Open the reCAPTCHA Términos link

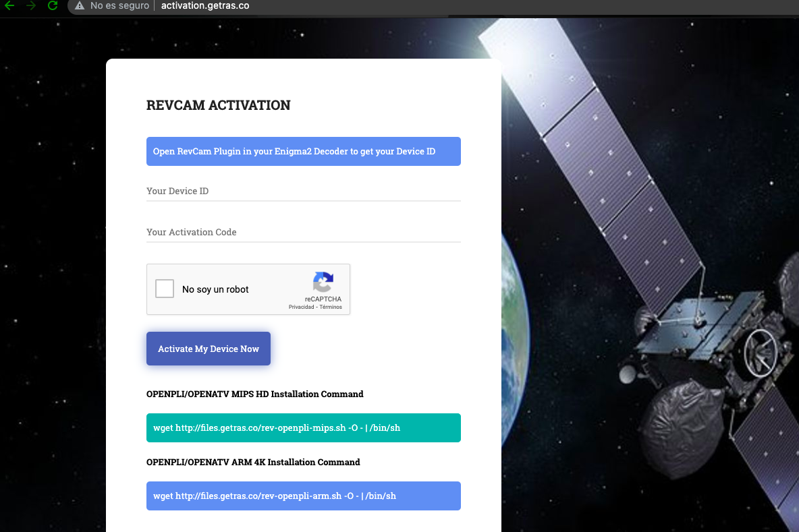tap(331, 307)
